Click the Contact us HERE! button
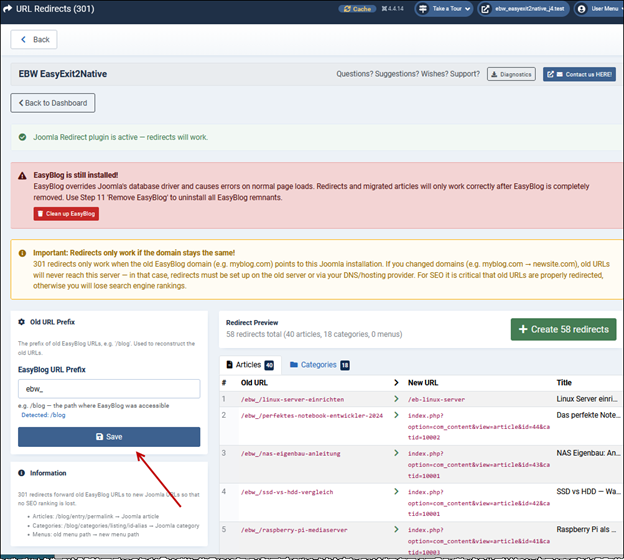 [579, 74]
